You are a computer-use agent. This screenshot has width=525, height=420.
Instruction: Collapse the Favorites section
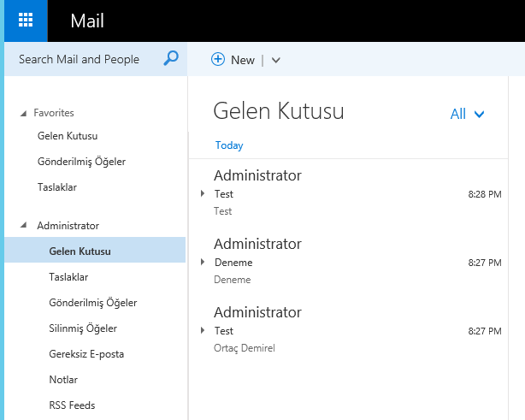tap(23, 113)
